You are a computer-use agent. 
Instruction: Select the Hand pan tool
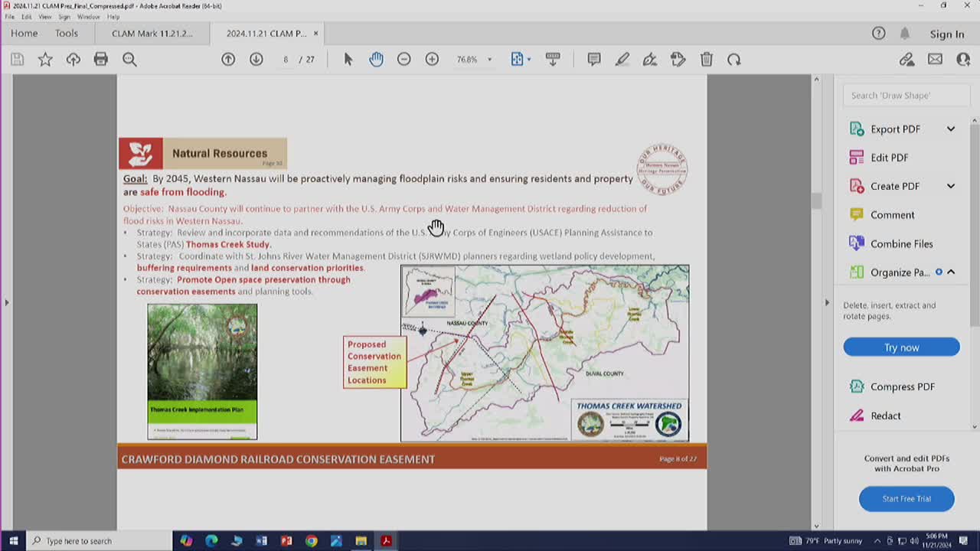pos(376,60)
